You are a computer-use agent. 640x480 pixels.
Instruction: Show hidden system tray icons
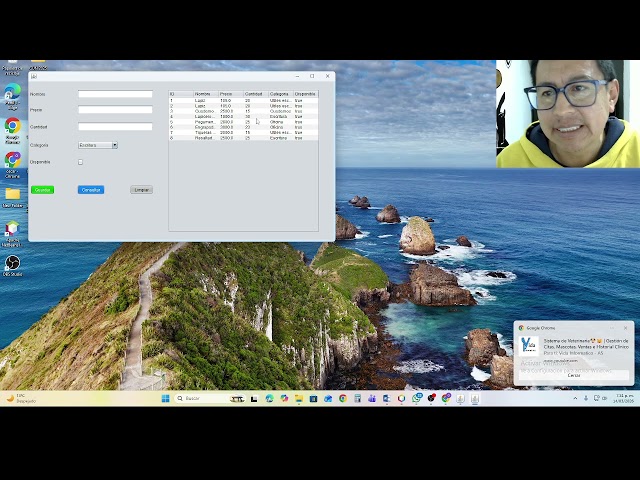(575, 398)
